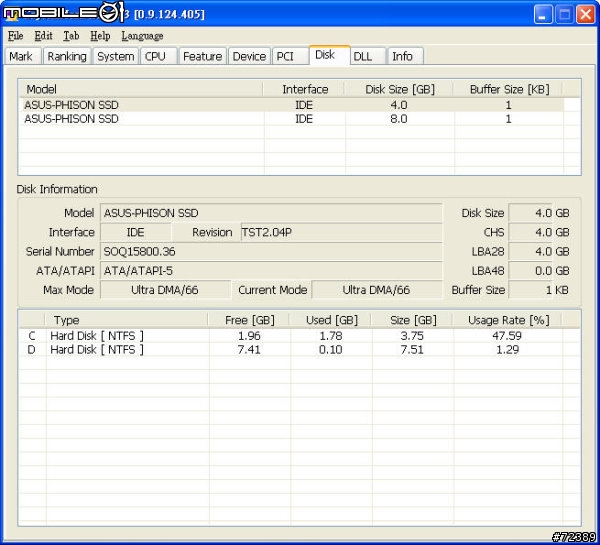Click the Interface column header
The width and height of the screenshot is (600, 545).
tap(304, 89)
